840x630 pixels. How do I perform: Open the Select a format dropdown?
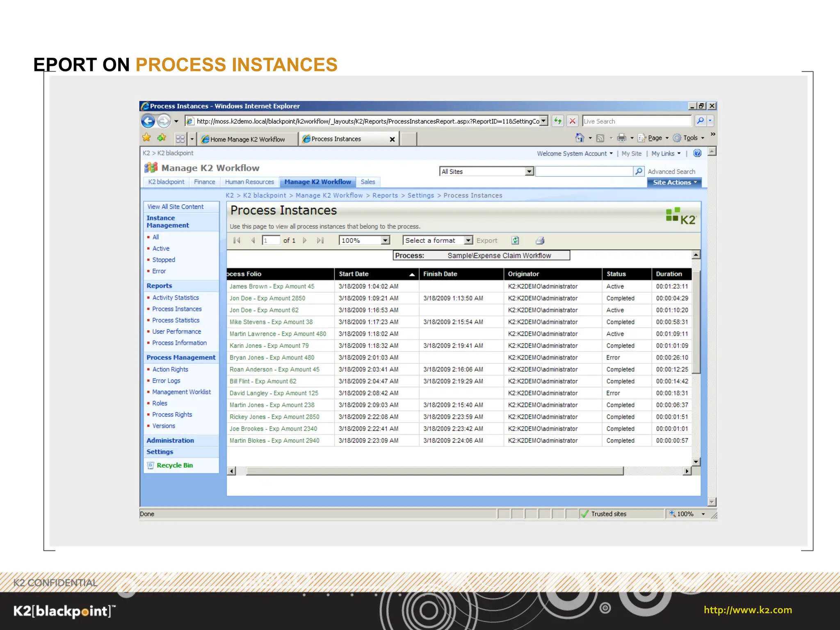click(468, 240)
